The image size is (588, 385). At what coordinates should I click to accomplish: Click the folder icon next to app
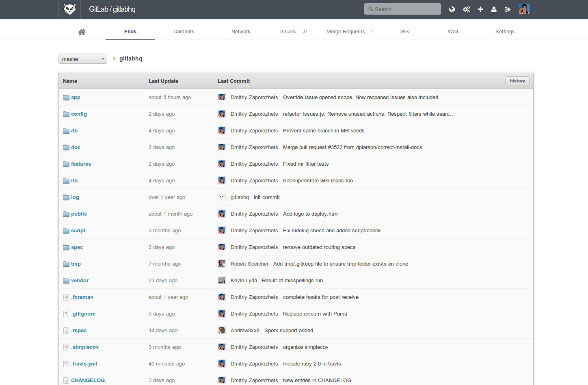pos(66,97)
